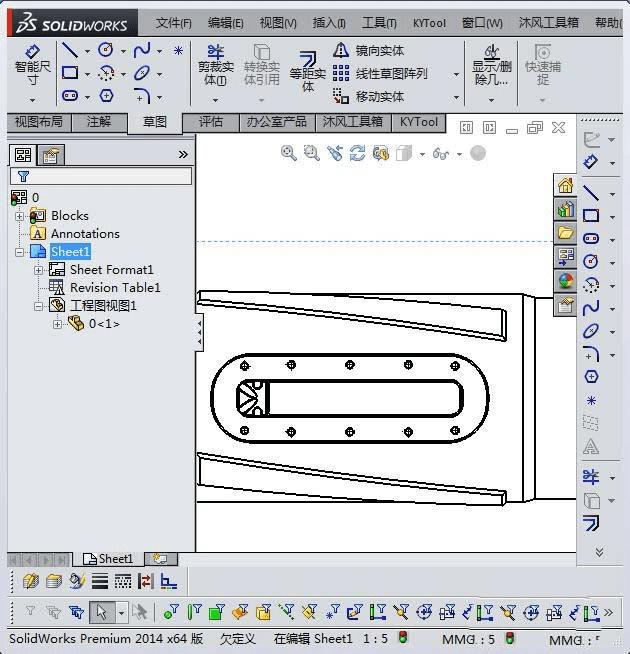Open Design Library task pane icon
The width and height of the screenshot is (630, 654).
[565, 209]
